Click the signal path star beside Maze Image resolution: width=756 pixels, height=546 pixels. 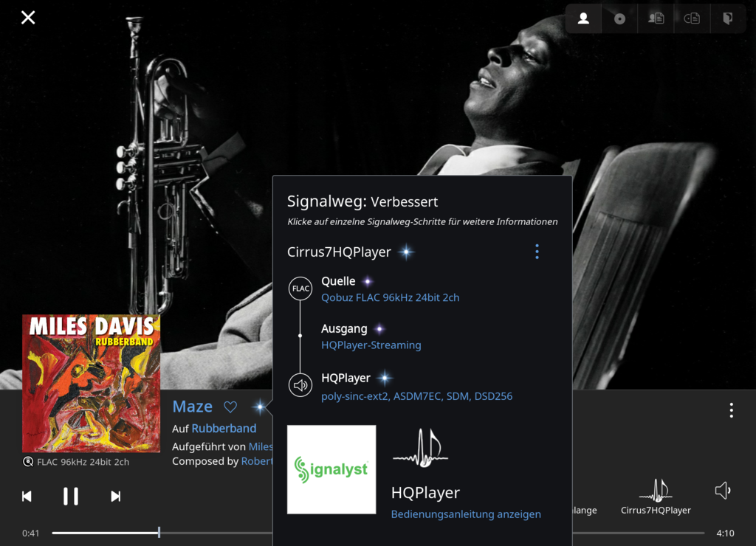pos(259,407)
